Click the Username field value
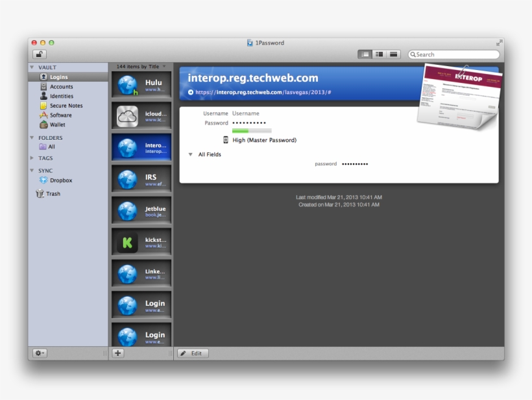 coord(246,113)
